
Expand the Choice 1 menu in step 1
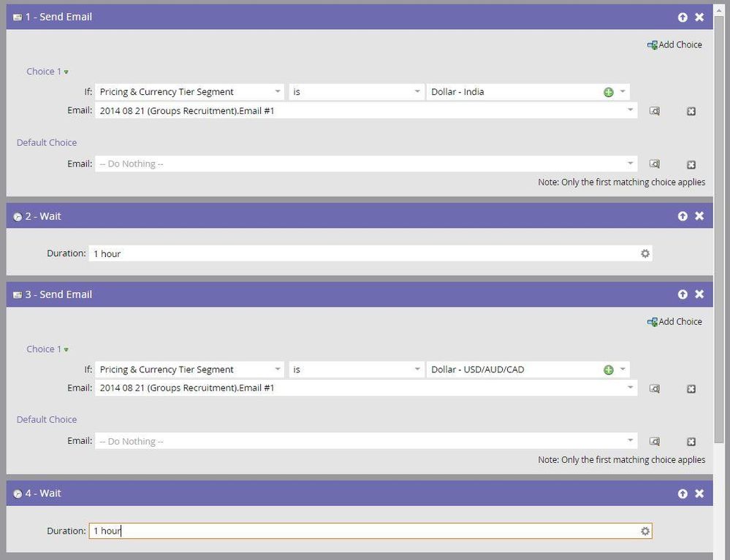pyautogui.click(x=66, y=72)
